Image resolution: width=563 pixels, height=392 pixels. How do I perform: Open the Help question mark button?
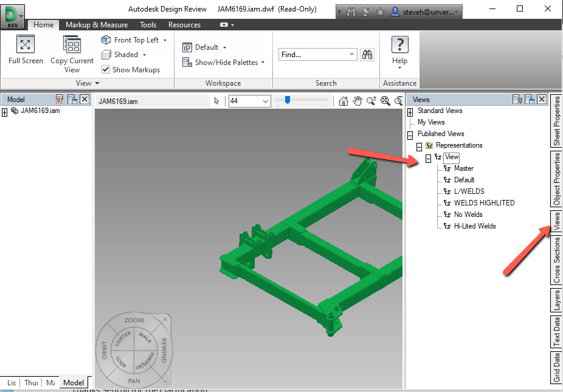[399, 44]
